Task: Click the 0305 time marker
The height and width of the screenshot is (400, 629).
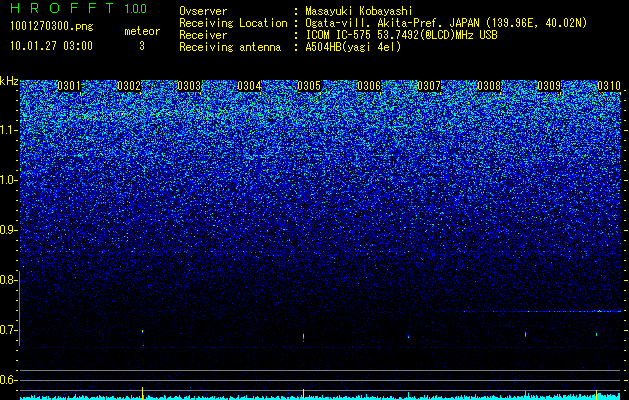Action: coord(309,86)
